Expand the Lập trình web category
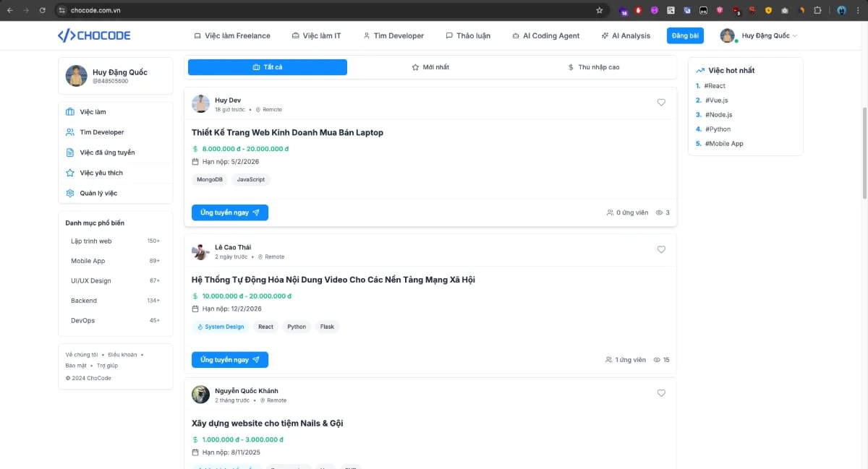868x469 pixels. point(91,241)
